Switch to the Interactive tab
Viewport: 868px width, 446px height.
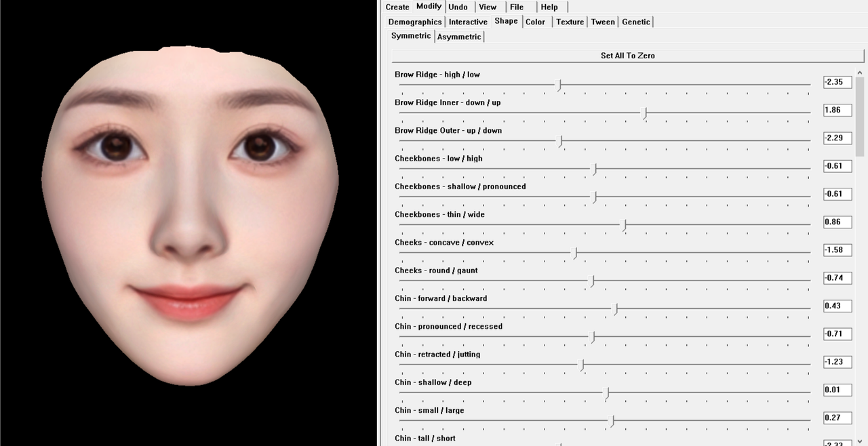(x=468, y=22)
